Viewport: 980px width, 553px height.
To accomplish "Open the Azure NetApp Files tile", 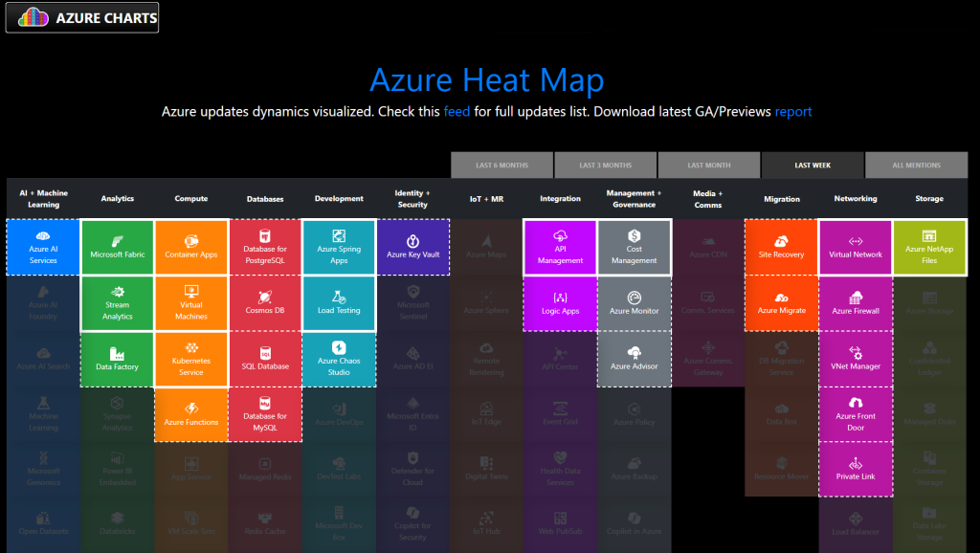I will click(929, 248).
